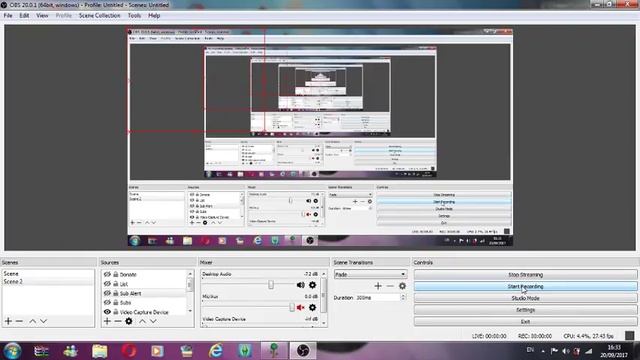Click the Sources list scroll down arrow
This screenshot has width=640, height=360.
click(x=190, y=311)
